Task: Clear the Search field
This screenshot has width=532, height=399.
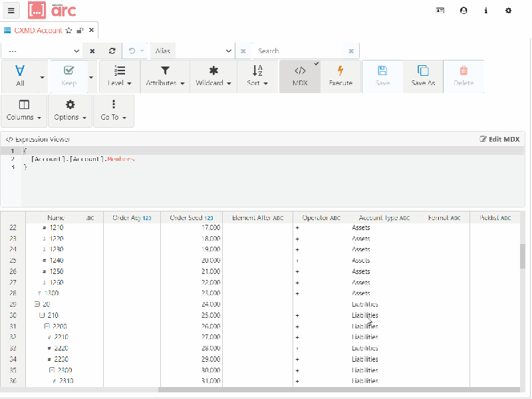Action: pyautogui.click(x=351, y=51)
